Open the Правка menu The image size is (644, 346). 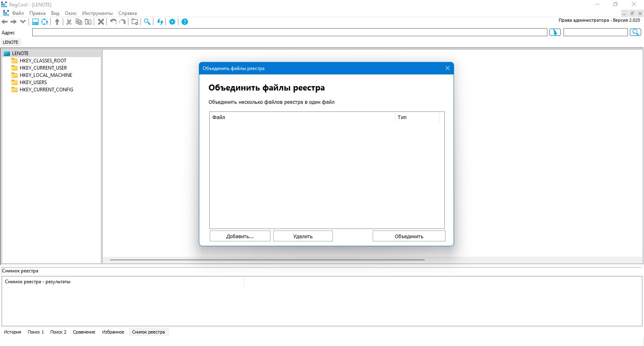coord(37,13)
